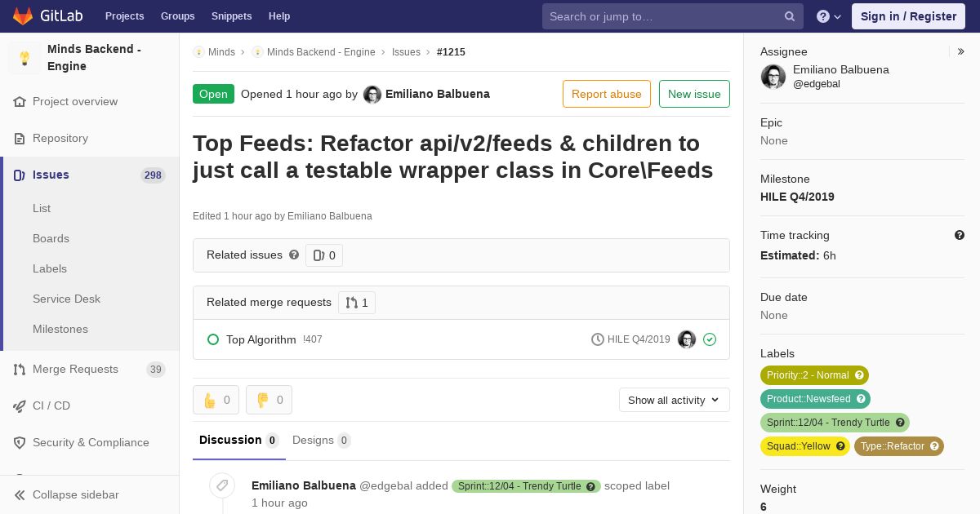Viewport: 980px width, 514px height.
Task: Open HILE Q4/2019 milestone in sidebar
Action: coord(797,197)
